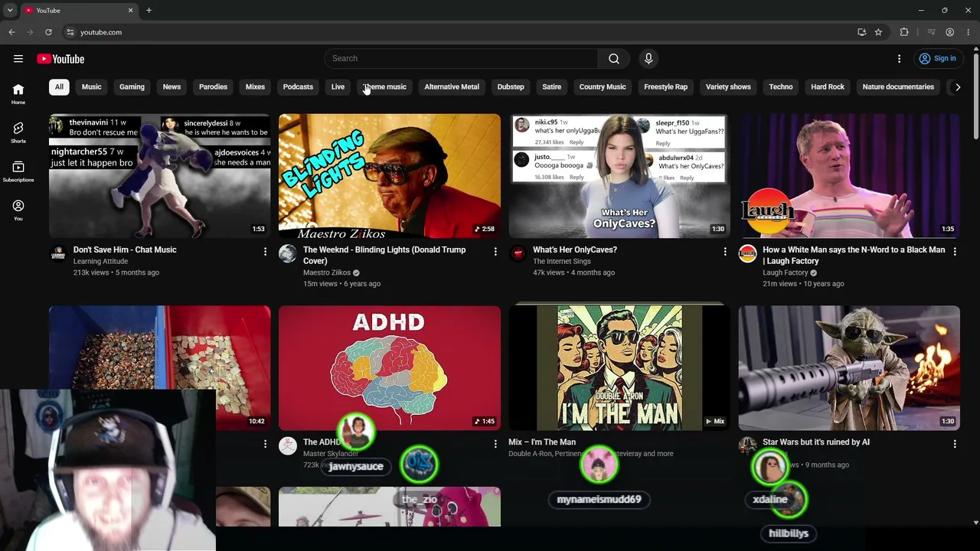Choose the Hard Rock chip
This screenshot has width=980, height=551.
coord(828,87)
